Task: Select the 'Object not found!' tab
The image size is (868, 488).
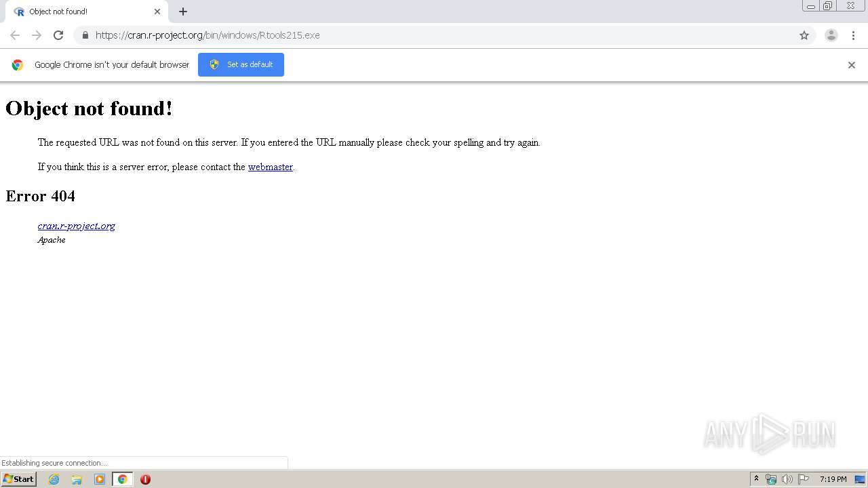Action: tap(87, 12)
